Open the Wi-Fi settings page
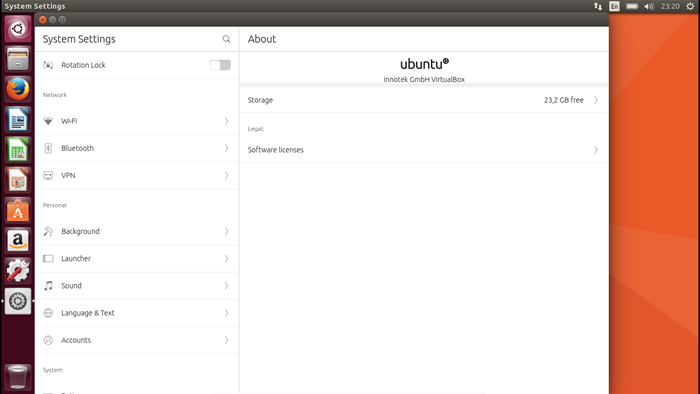This screenshot has height=394, width=700. click(137, 121)
